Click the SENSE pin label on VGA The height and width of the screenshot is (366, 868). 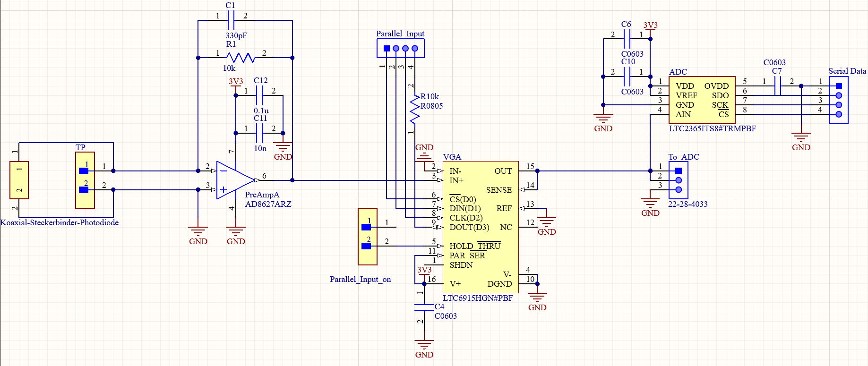point(498,190)
